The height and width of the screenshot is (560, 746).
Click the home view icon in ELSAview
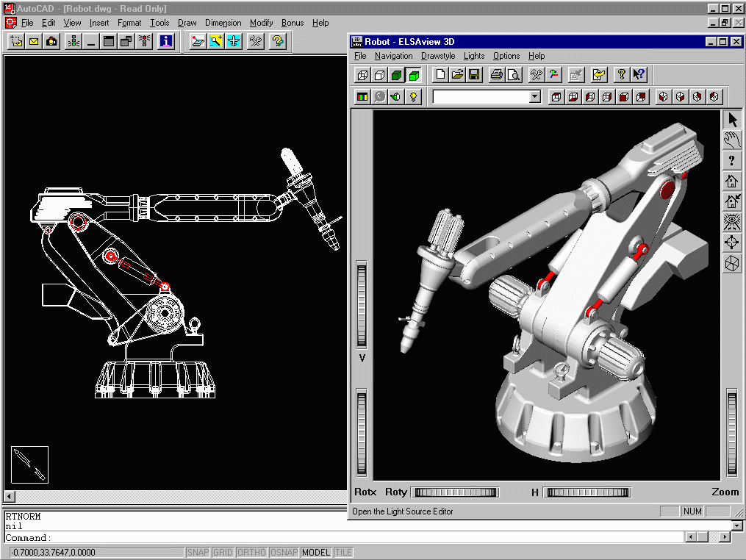731,181
